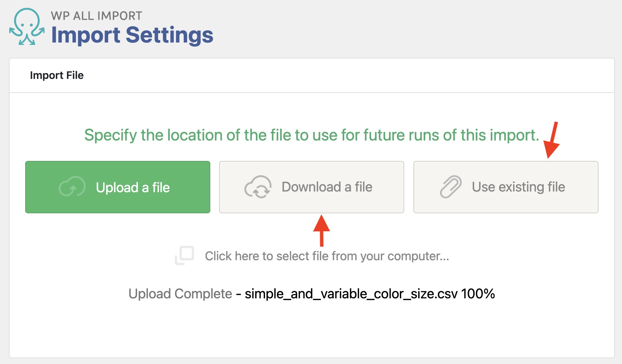Click the green Specify the location heading

[311, 135]
